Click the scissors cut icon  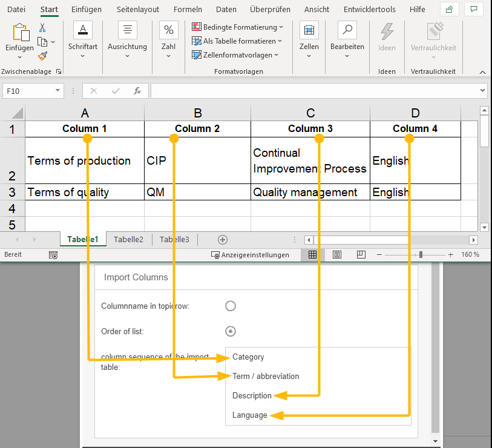42,28
